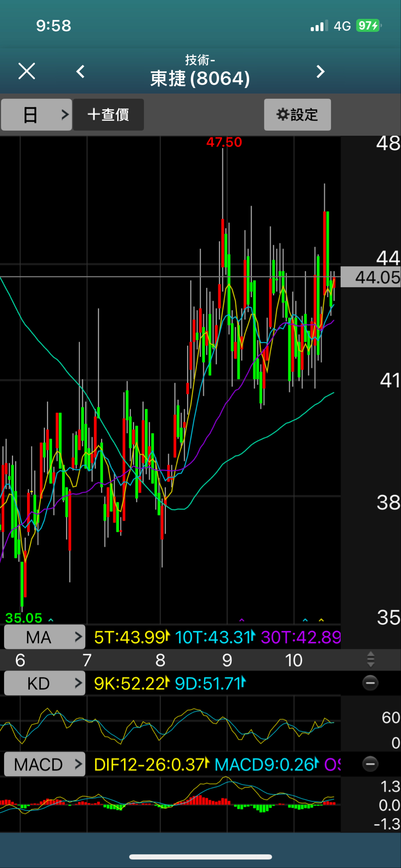Go to next stock with right arrow
Image resolution: width=401 pixels, height=868 pixels.
click(x=320, y=71)
